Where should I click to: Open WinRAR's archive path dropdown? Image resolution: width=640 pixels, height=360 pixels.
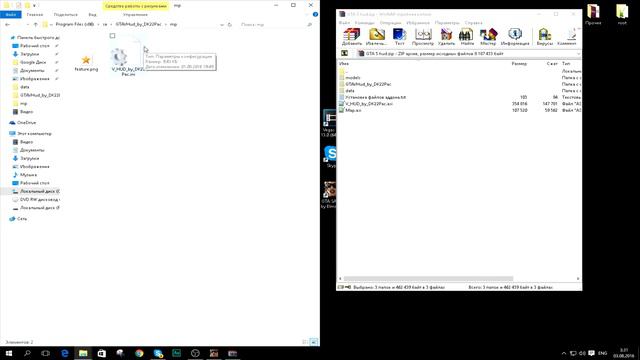578,53
